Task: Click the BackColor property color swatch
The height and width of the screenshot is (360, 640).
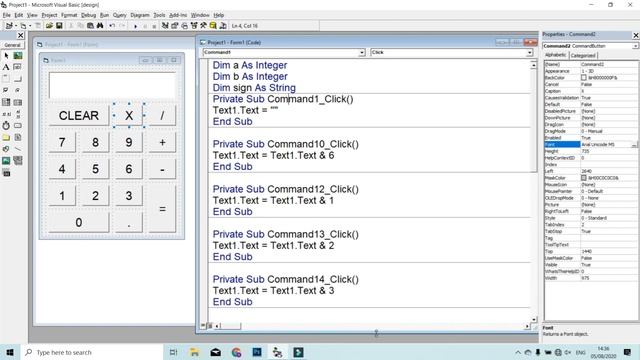Action: click(x=584, y=78)
